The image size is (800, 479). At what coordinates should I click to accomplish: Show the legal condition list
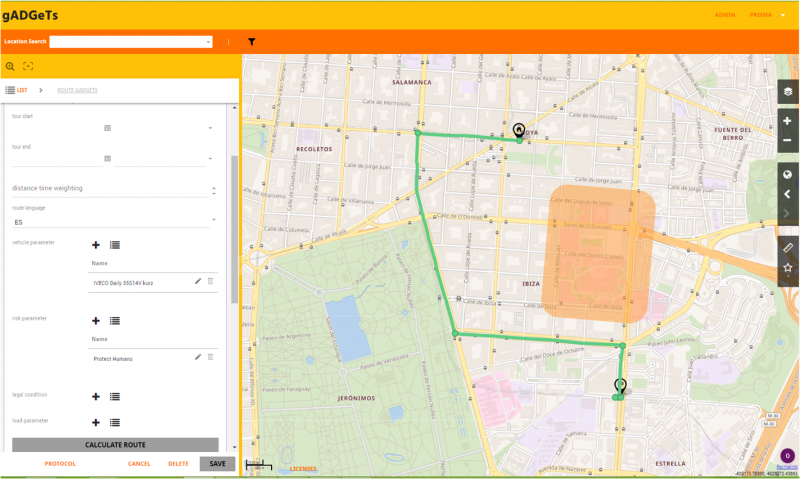click(x=115, y=396)
